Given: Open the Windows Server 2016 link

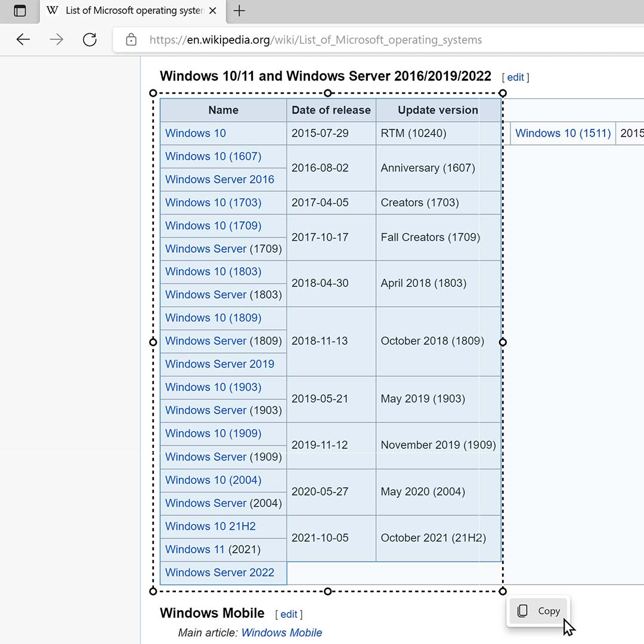Looking at the screenshot, I should tap(219, 179).
